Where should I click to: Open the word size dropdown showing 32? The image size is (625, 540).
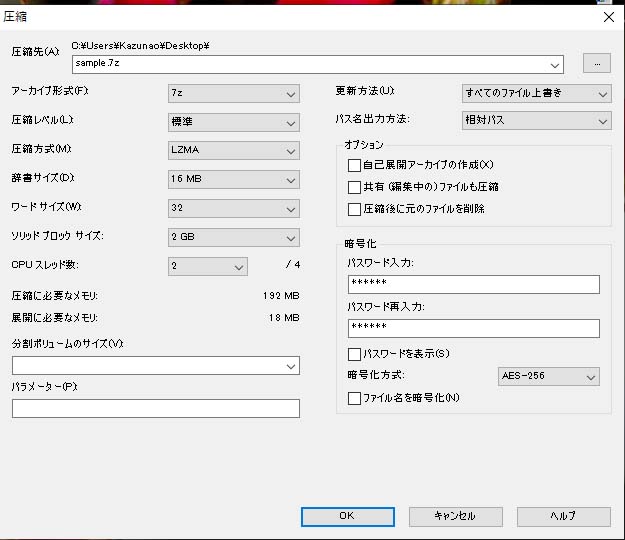pos(234,210)
